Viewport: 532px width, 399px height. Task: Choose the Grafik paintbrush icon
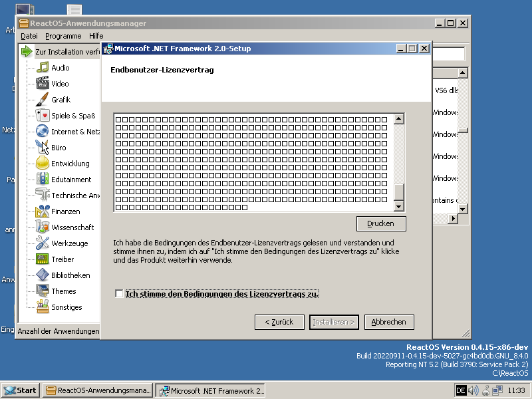click(43, 99)
